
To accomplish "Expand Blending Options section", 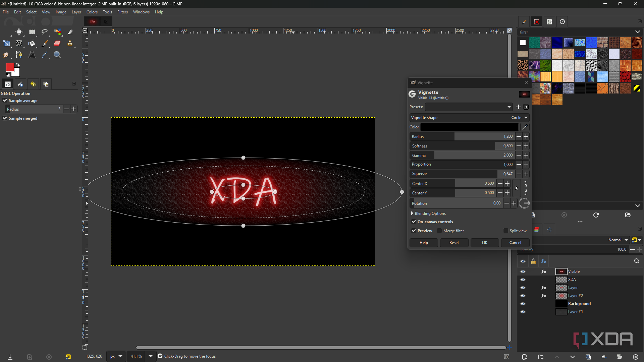I will (429, 214).
